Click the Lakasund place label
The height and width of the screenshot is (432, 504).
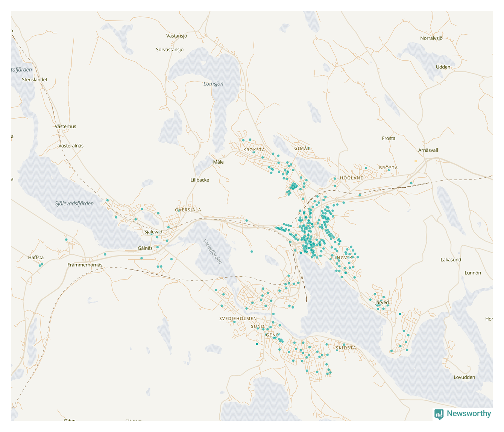click(x=451, y=260)
